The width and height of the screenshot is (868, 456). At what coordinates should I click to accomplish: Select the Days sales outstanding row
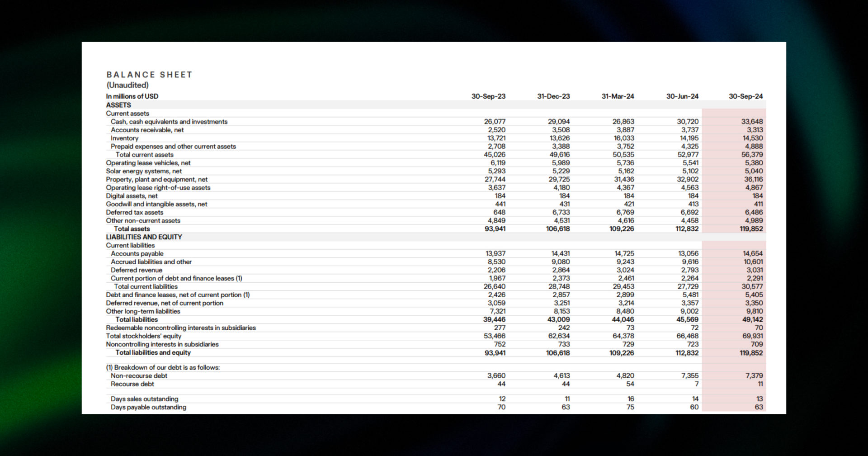coord(145,399)
